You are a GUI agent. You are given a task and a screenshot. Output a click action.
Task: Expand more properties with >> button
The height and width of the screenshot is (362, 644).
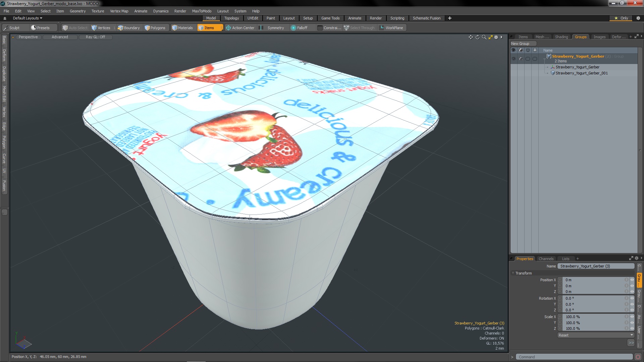[x=631, y=343]
